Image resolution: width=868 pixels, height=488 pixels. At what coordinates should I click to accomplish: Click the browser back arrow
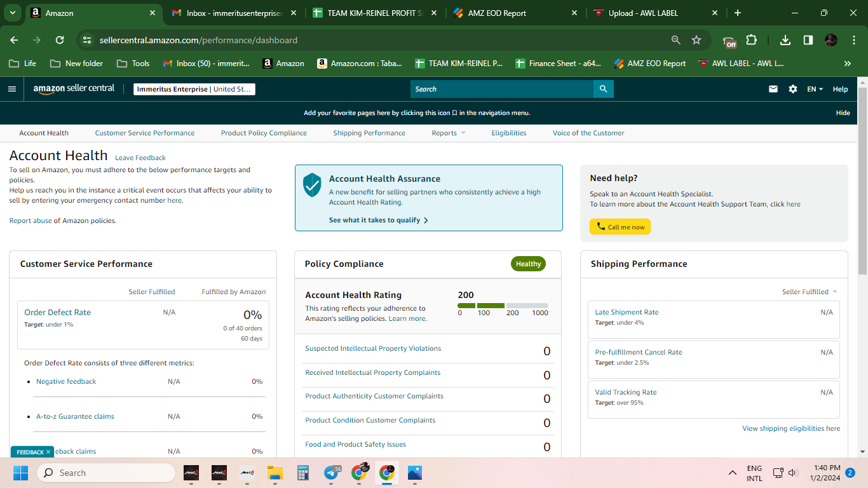(x=14, y=40)
